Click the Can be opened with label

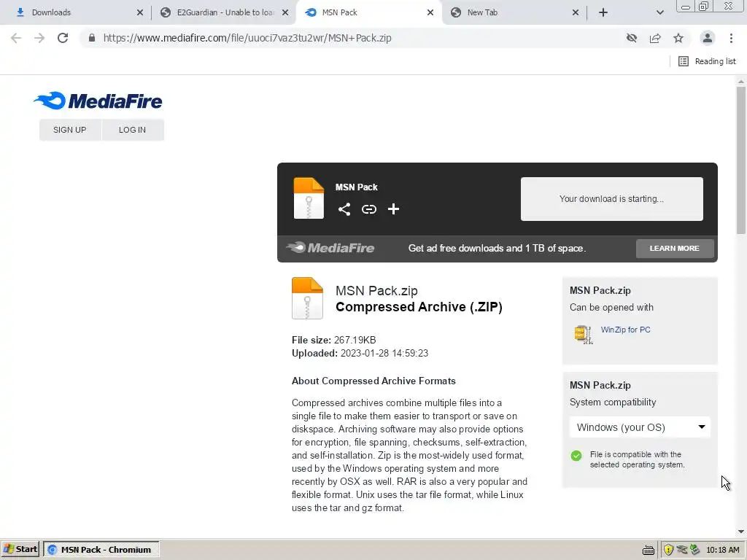click(x=611, y=308)
